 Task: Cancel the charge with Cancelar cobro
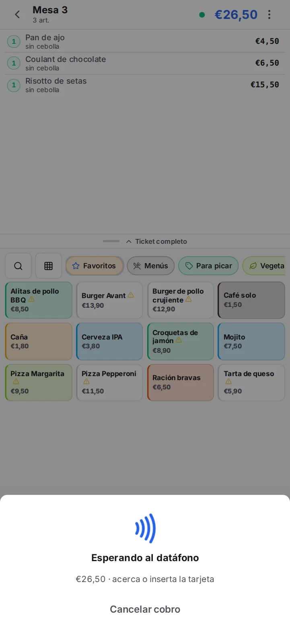click(x=145, y=609)
